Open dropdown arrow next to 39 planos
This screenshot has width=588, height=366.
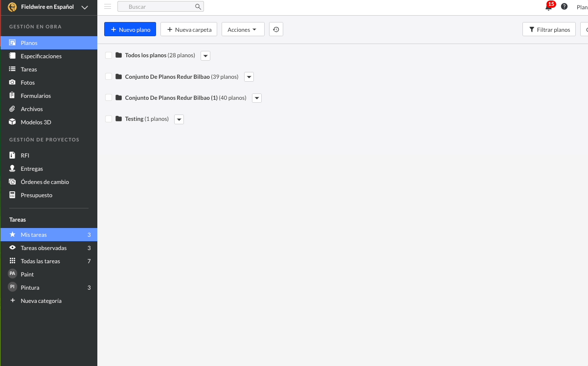(x=249, y=77)
